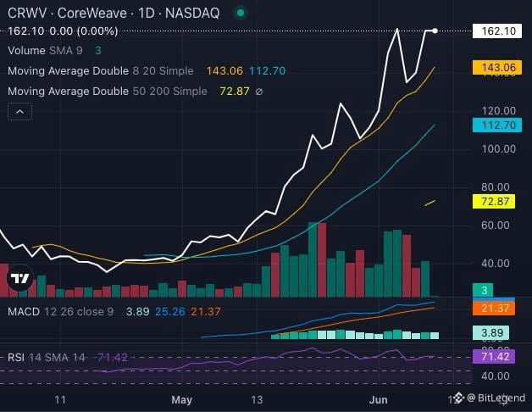The height and width of the screenshot is (412, 532).
Task: Click the Jun label on time axis
Action: point(379,400)
